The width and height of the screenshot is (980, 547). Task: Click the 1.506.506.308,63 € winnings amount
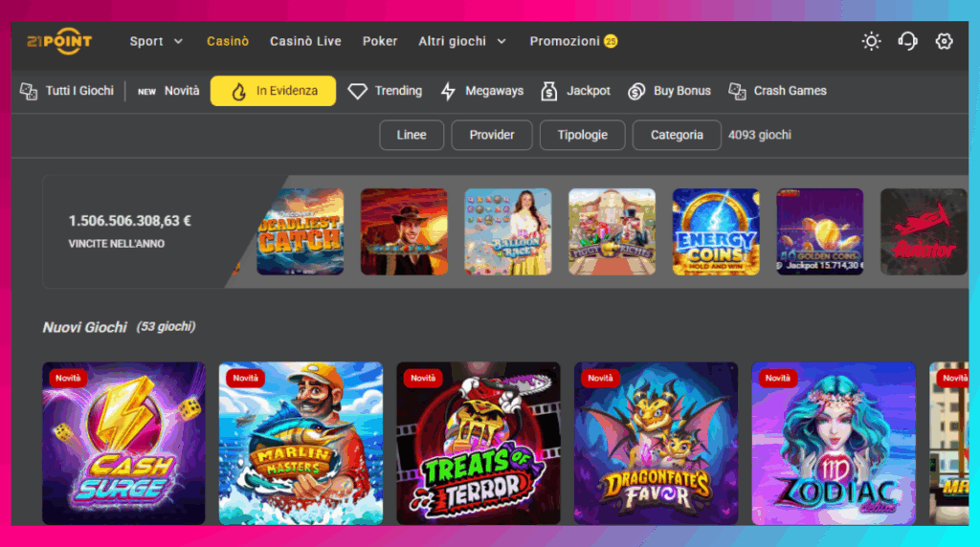pos(130,221)
